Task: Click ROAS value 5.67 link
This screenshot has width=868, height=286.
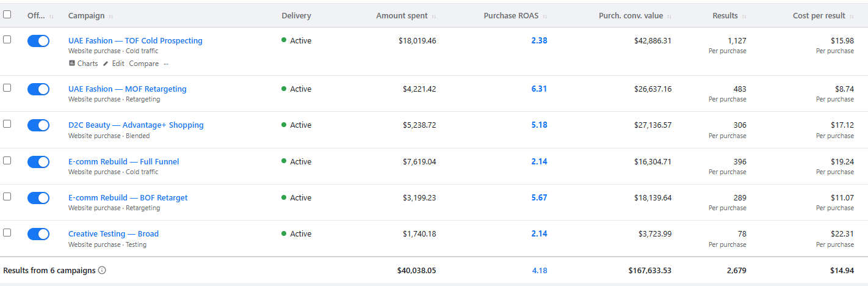Action: tap(539, 198)
